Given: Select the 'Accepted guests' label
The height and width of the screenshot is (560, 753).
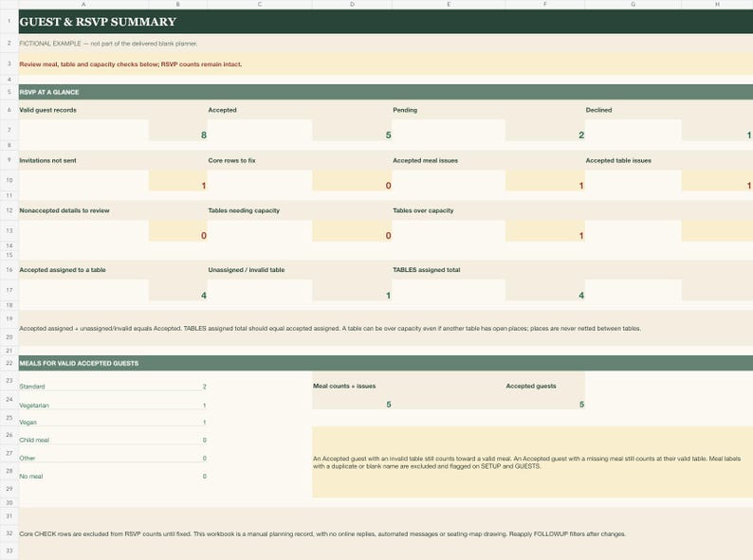Looking at the screenshot, I should [531, 386].
